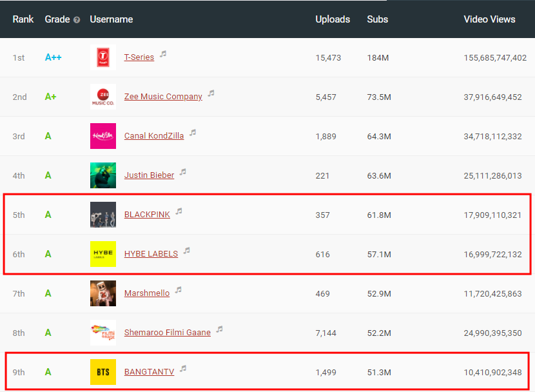This screenshot has width=535, height=392.
Task: Click the 73.5M subs value
Action: coord(379,97)
